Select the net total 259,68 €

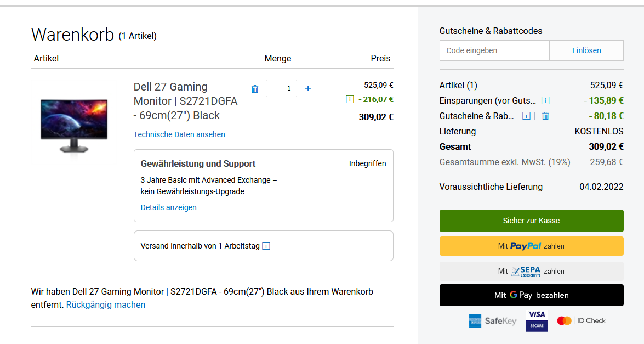point(607,162)
